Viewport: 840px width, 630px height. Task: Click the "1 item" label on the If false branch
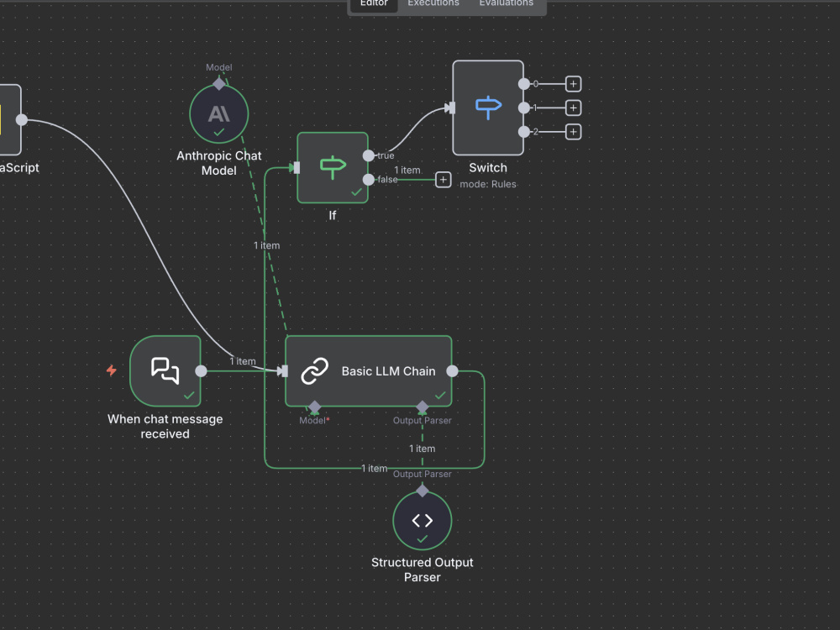point(407,171)
